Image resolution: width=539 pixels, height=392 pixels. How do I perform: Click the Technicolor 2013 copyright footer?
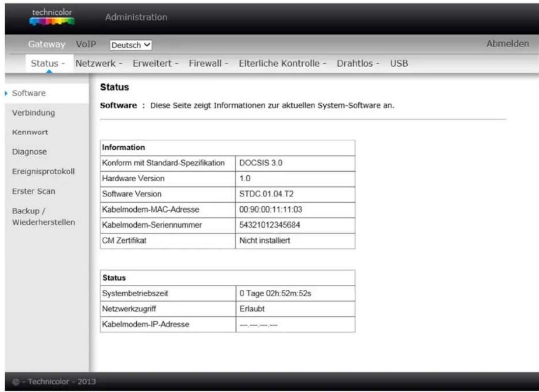click(x=54, y=382)
